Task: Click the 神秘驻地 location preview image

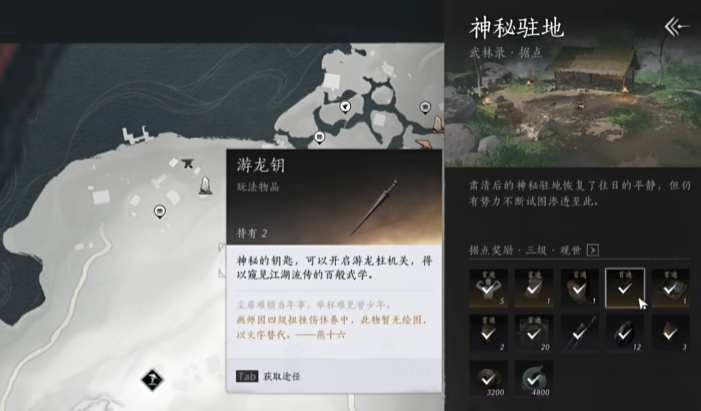Action: tap(573, 105)
